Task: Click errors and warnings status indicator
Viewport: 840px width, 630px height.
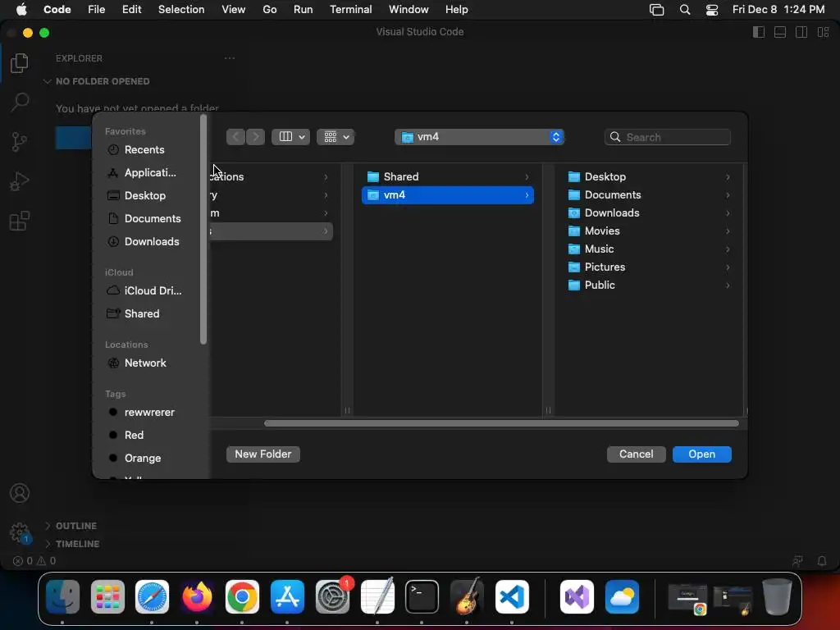Action: [x=34, y=561]
